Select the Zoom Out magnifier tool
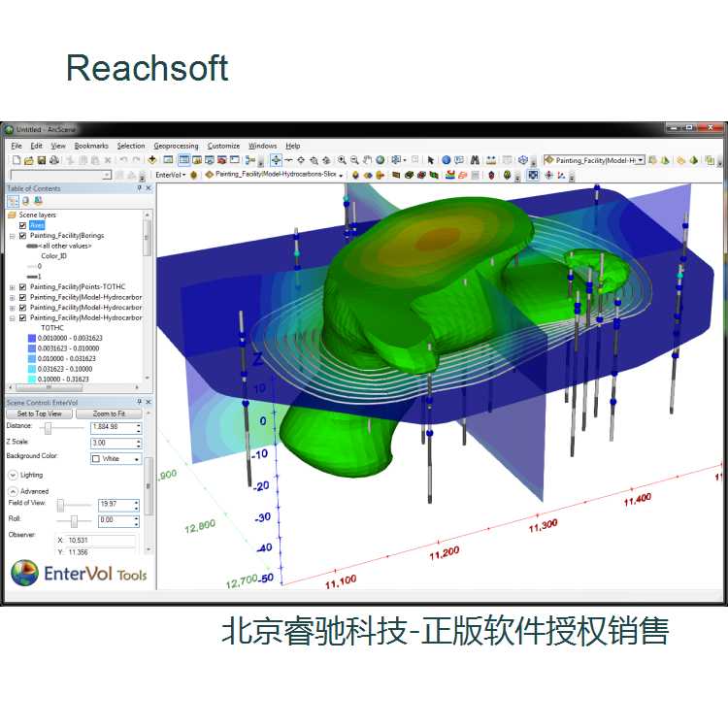Viewport: 728px width, 728px height. coord(354,160)
